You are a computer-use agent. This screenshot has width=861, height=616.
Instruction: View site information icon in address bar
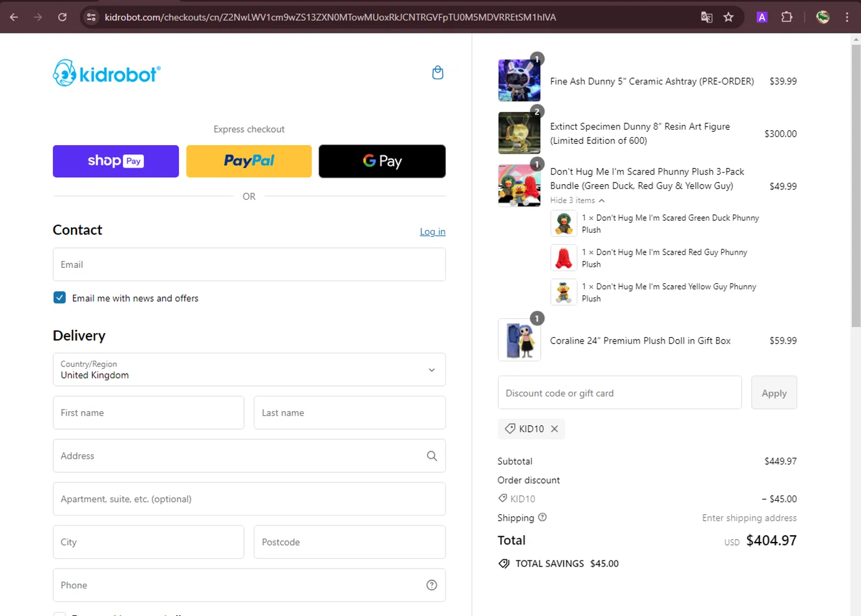click(91, 17)
